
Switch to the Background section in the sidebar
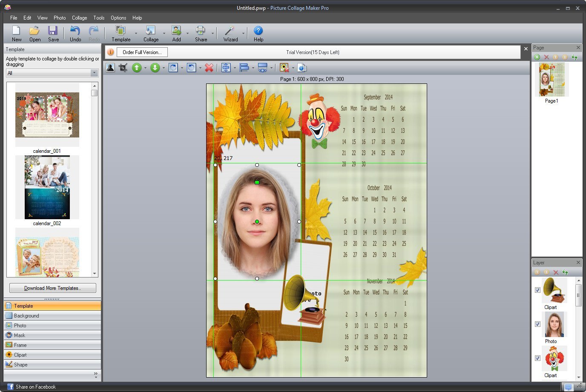tap(52, 315)
